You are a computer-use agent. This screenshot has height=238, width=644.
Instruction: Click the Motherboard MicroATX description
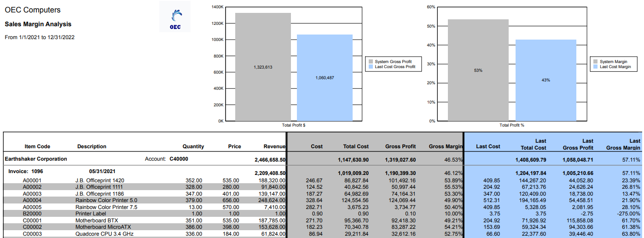[x=103, y=227]
